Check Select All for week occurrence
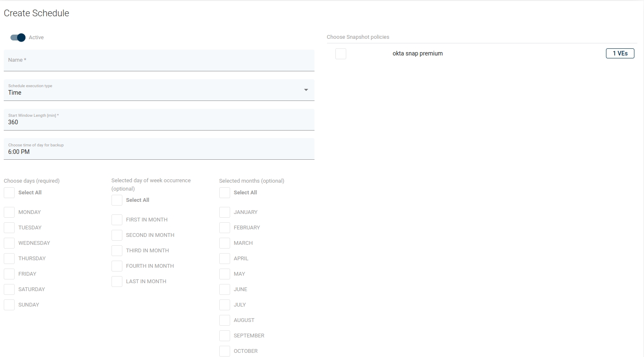644x357 pixels. 117,200
